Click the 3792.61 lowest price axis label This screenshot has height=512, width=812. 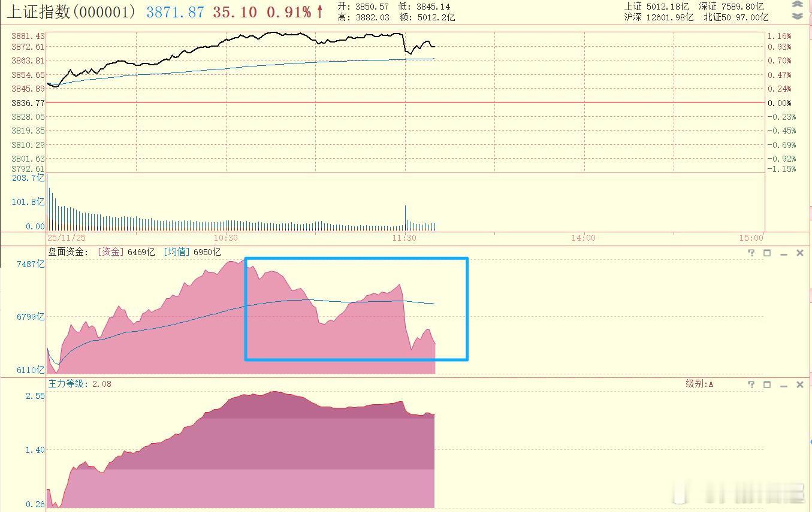[x=28, y=169]
